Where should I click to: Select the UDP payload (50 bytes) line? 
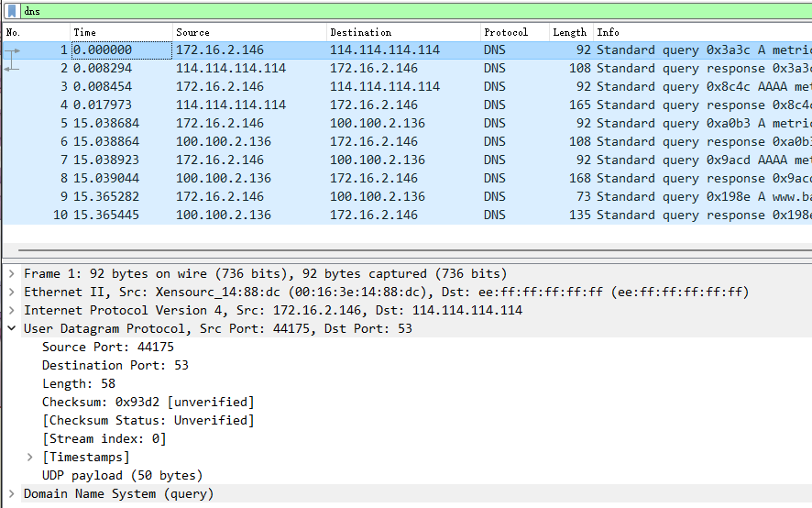tap(122, 476)
